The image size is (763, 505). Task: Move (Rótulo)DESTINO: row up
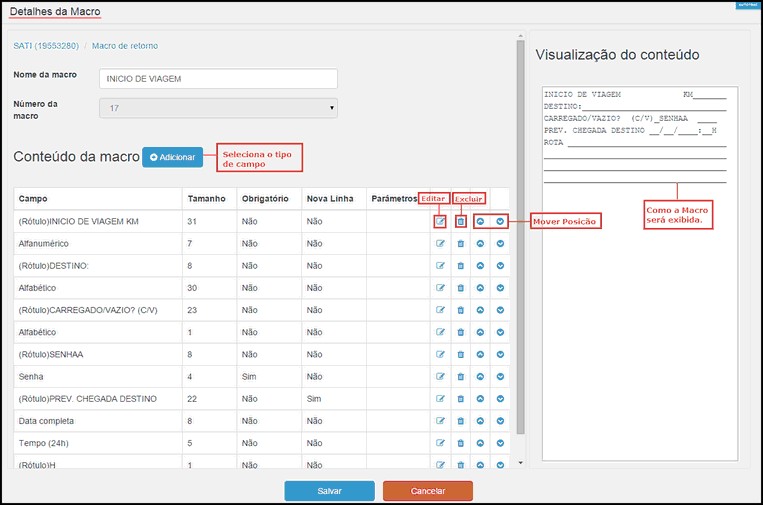(480, 266)
